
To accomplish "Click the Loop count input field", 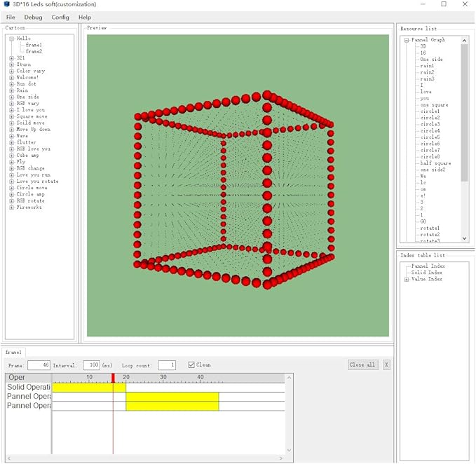I will (167, 365).
